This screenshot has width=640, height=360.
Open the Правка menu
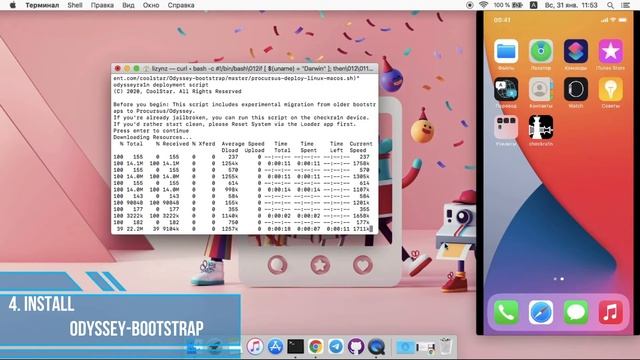pos(102,5)
